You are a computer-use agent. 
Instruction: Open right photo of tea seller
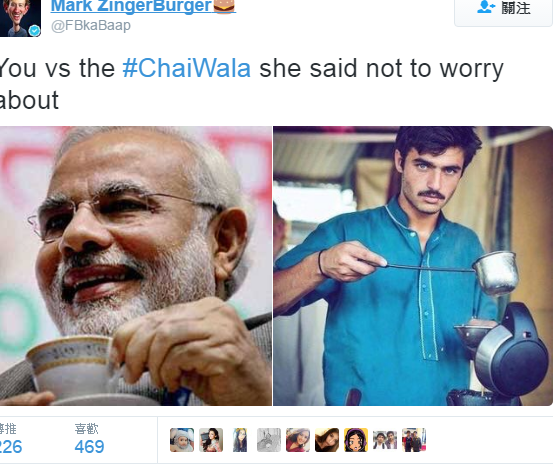413,266
